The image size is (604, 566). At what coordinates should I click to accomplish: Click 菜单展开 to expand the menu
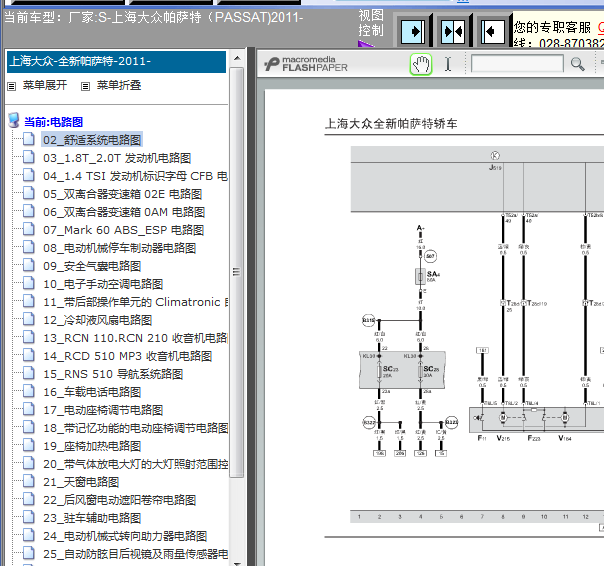coord(45,85)
